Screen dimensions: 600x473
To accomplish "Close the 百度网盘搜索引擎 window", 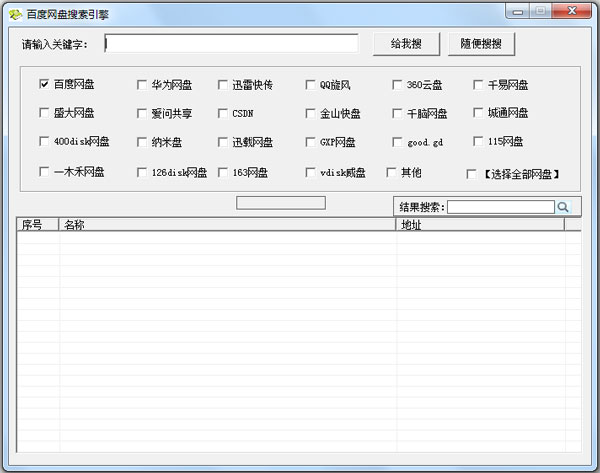I will 572,11.
